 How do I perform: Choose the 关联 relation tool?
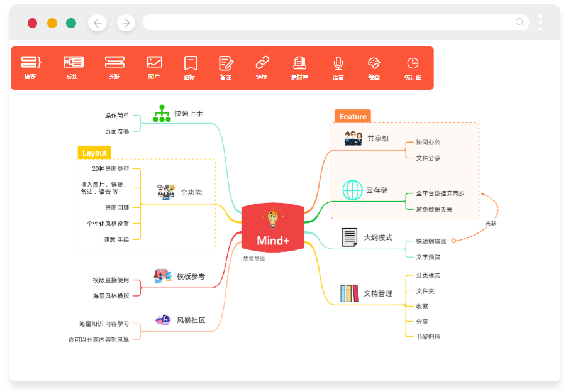[x=114, y=62]
